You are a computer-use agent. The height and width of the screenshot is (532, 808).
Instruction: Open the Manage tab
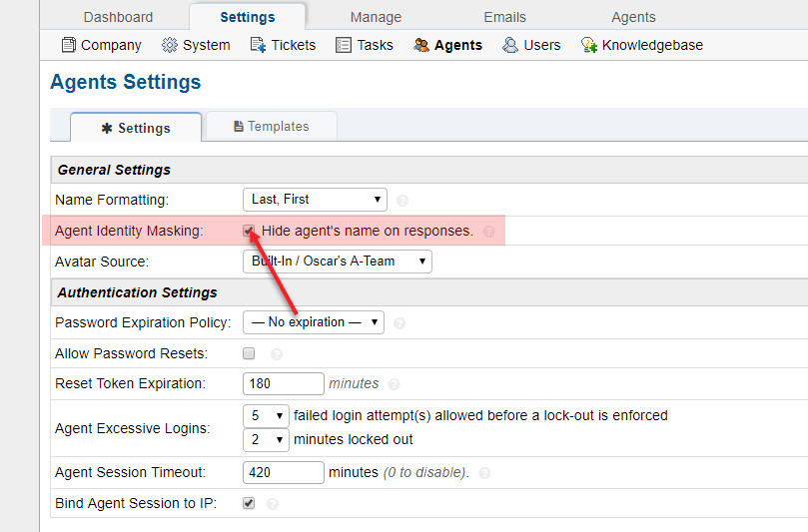[x=376, y=17]
